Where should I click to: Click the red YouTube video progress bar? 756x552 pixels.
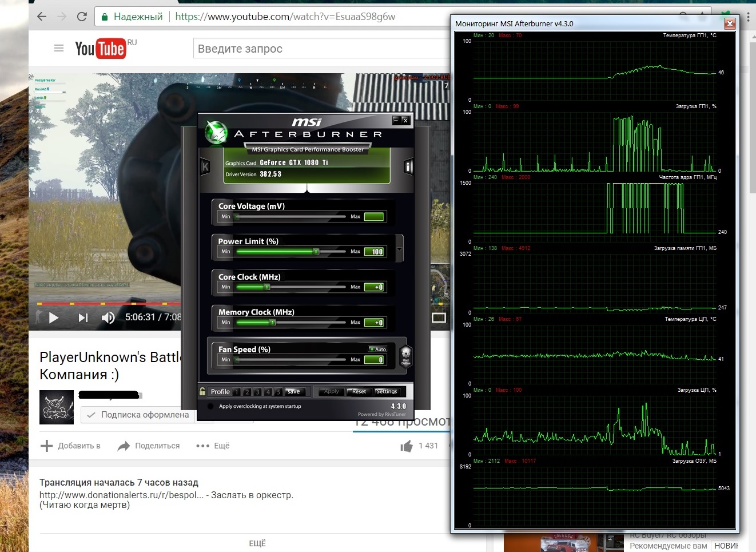point(109,304)
